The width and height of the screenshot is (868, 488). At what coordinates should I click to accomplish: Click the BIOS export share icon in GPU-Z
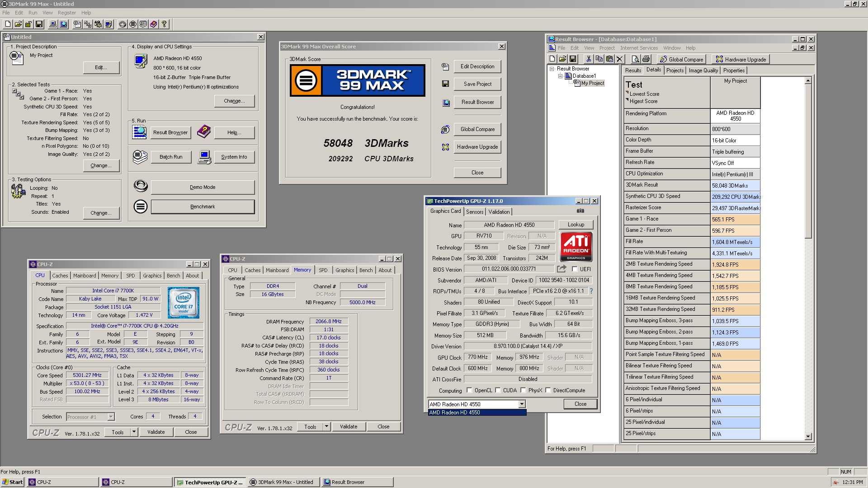561,269
